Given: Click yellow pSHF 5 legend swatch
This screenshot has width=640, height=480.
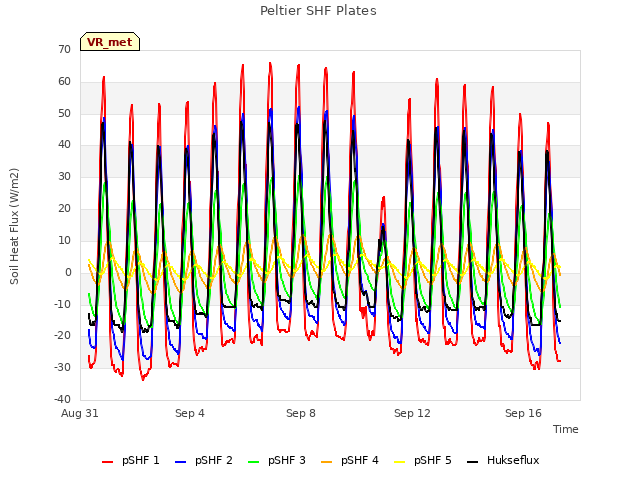Looking at the screenshot, I should coord(400,462).
